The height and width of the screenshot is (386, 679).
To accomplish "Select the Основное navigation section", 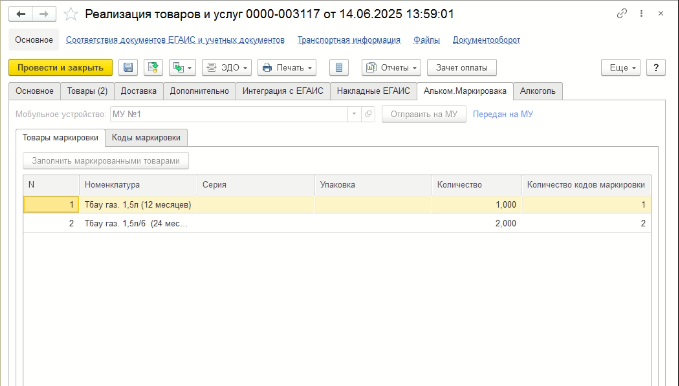I will pos(34,40).
